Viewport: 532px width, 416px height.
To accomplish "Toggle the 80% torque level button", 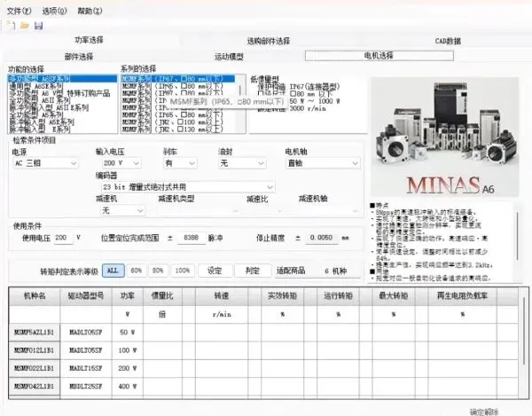I will coord(158,271).
